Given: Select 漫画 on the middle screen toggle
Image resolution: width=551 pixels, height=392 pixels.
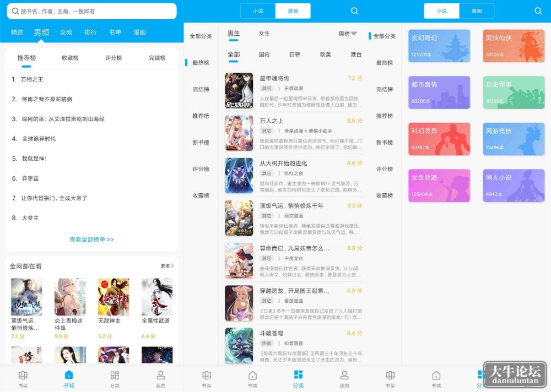Looking at the screenshot, I should click(x=293, y=11).
